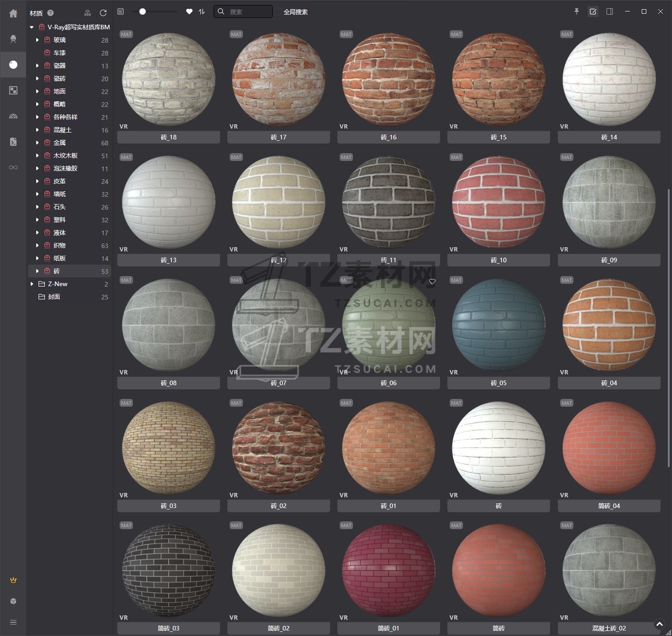Click the count 68 beside 金属
Screen dimensions: 672x636
point(105,143)
